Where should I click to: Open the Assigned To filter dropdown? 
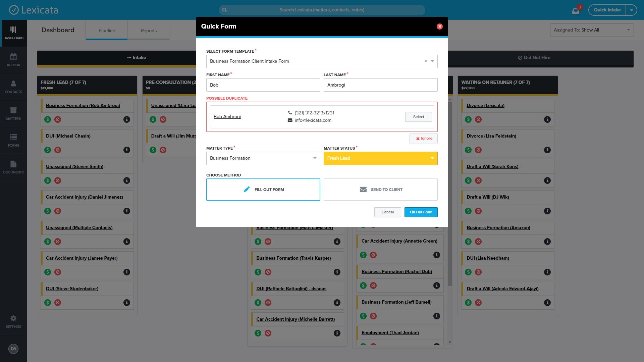click(592, 30)
